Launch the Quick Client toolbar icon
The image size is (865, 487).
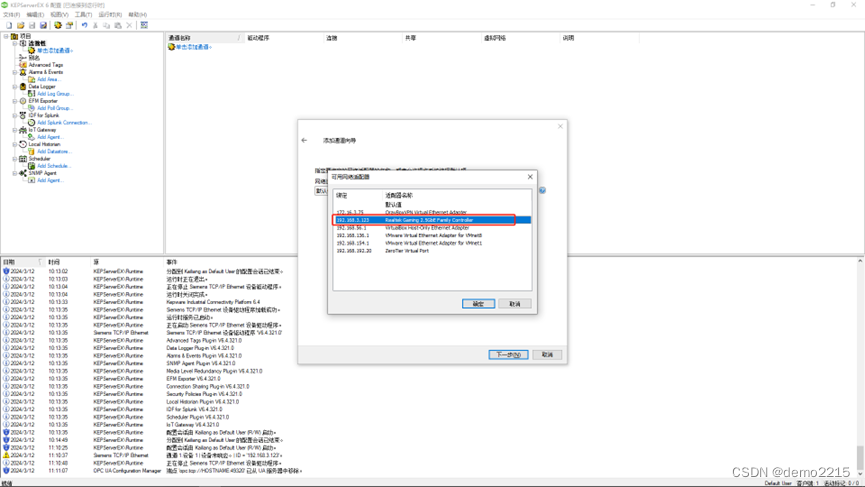tap(144, 25)
